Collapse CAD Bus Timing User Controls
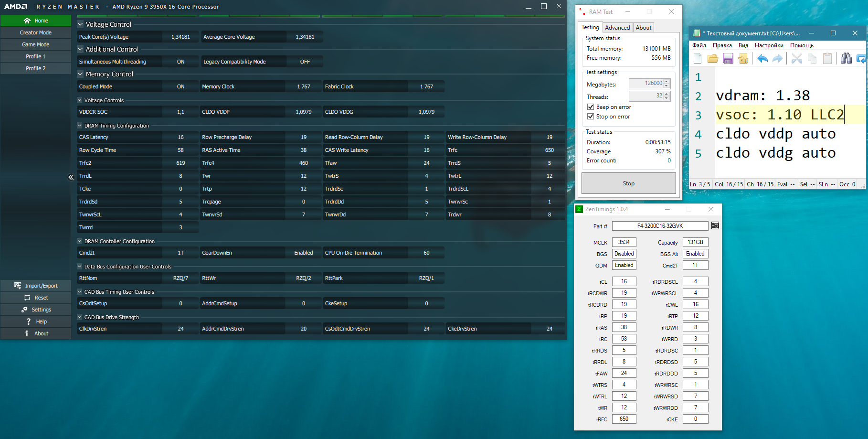This screenshot has height=439, width=868. [x=80, y=292]
